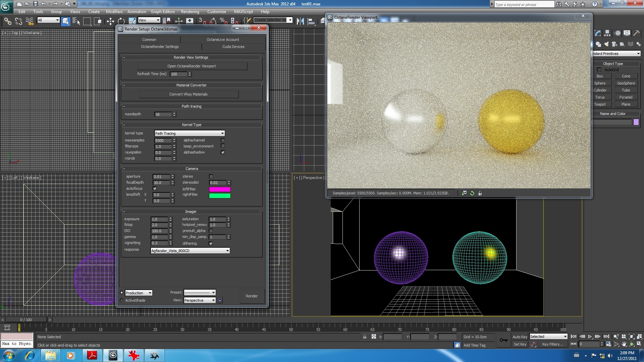Enable the alphachannel checkbox
Viewport: 644px width, 362px height.
(223, 140)
